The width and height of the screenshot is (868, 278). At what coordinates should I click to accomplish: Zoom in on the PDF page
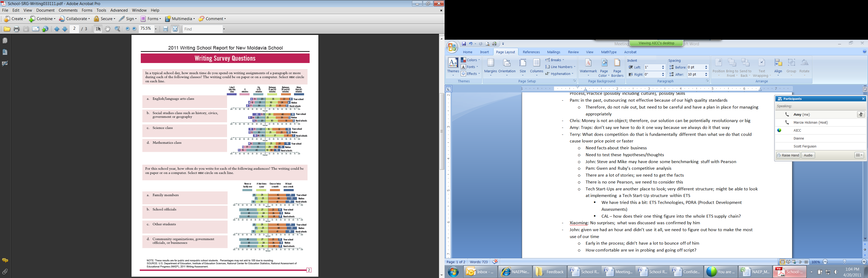pyautogui.click(x=134, y=29)
